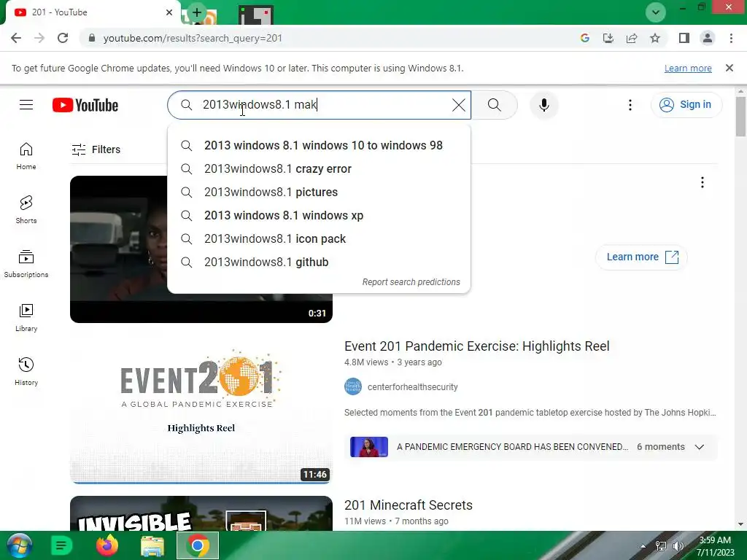This screenshot has height=560, width=747.
Task: Bookmark this page with the star icon
Action: tap(655, 38)
